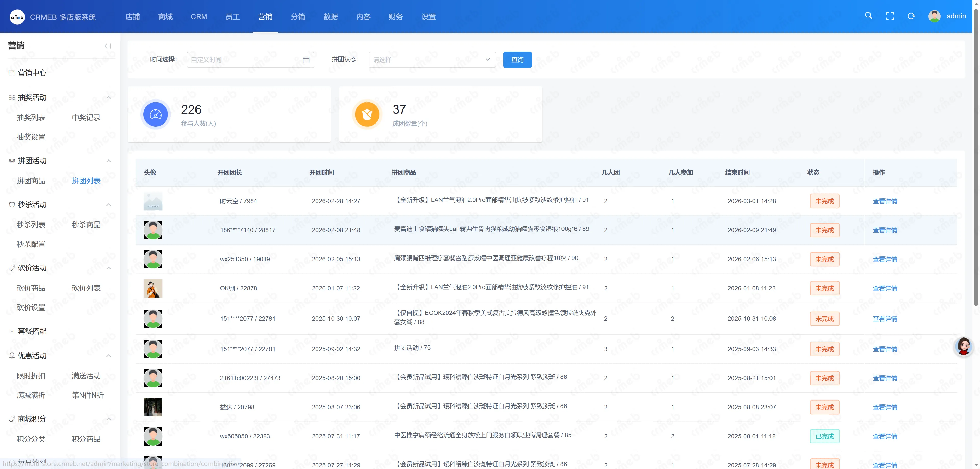
Task: Open the 分销 top menu
Action: (x=298, y=17)
